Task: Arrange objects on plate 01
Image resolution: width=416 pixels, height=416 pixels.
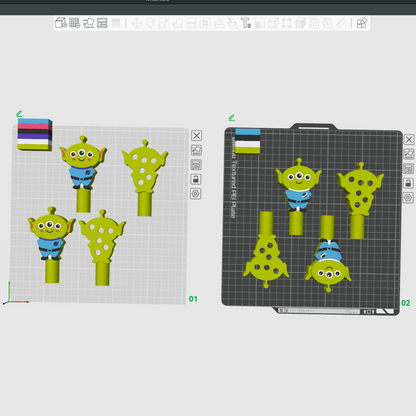Action: (196, 165)
